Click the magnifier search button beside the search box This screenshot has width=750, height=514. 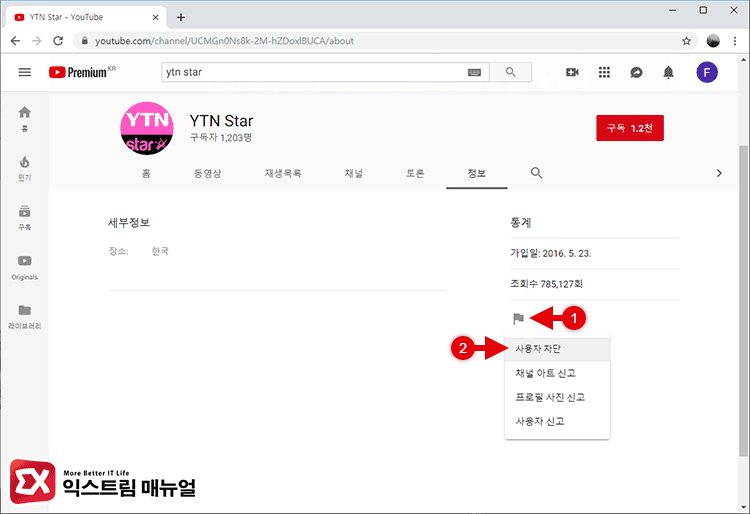click(510, 72)
